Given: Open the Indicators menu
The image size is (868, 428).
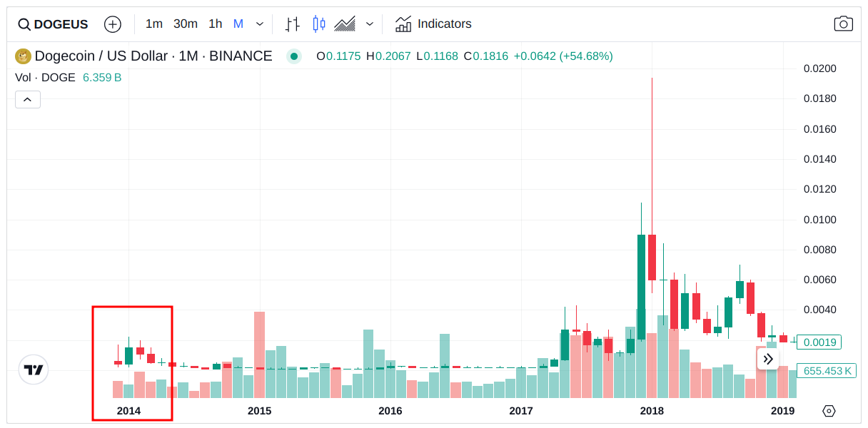Looking at the screenshot, I should click(433, 24).
